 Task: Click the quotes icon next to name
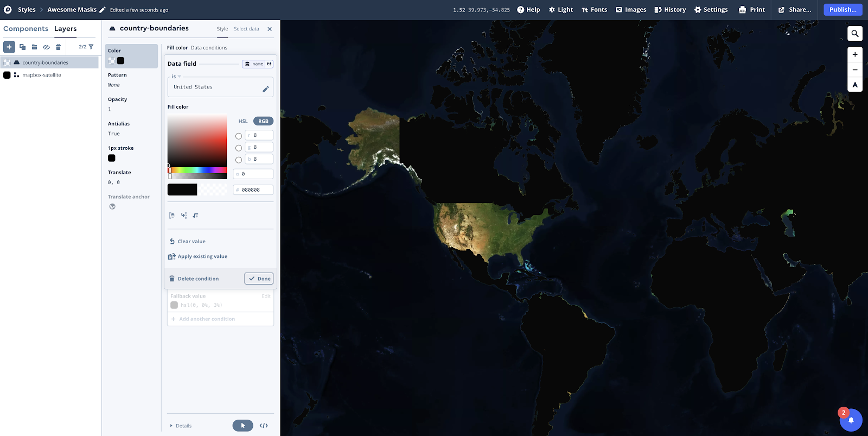click(x=269, y=64)
